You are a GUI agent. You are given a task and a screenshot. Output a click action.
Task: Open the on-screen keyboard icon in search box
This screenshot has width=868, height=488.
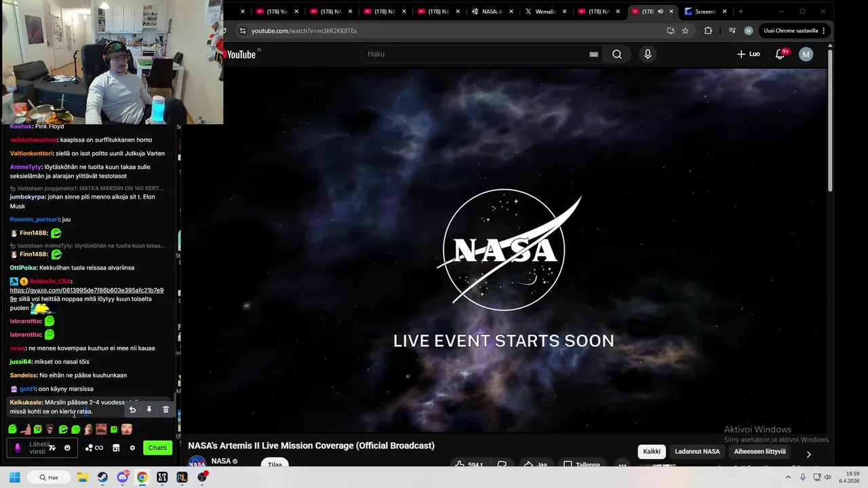click(x=593, y=54)
